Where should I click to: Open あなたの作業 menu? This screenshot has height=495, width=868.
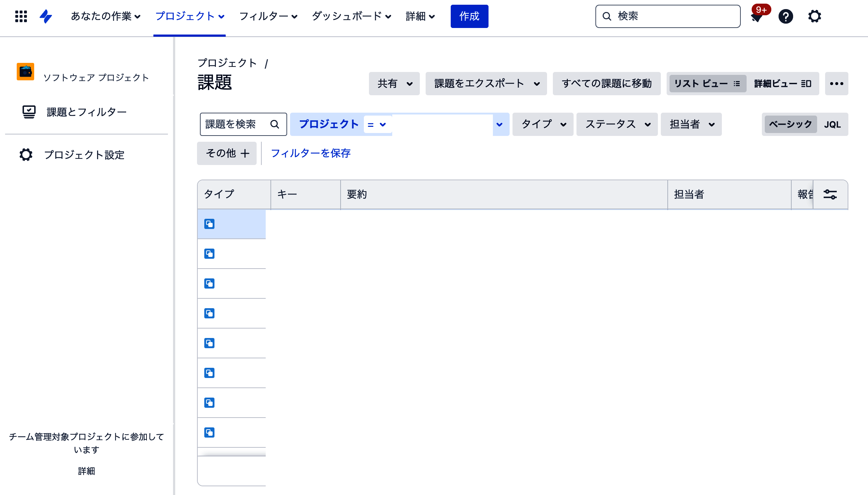pos(106,16)
